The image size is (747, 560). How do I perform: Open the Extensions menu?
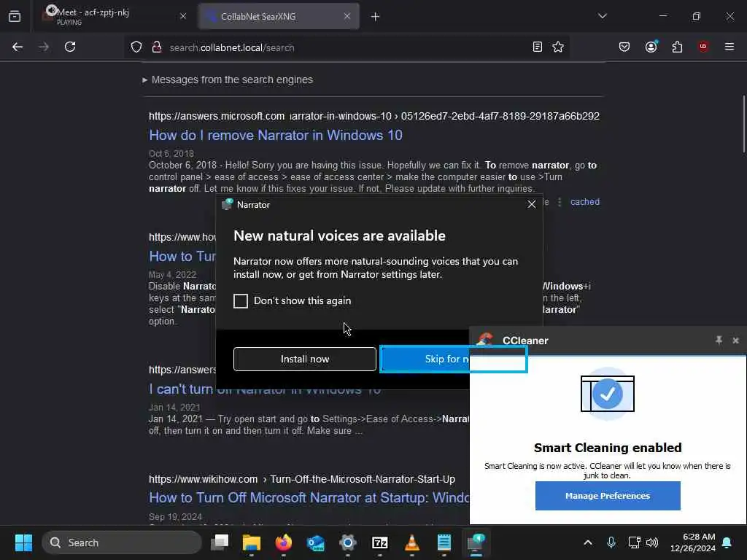pyautogui.click(x=677, y=47)
